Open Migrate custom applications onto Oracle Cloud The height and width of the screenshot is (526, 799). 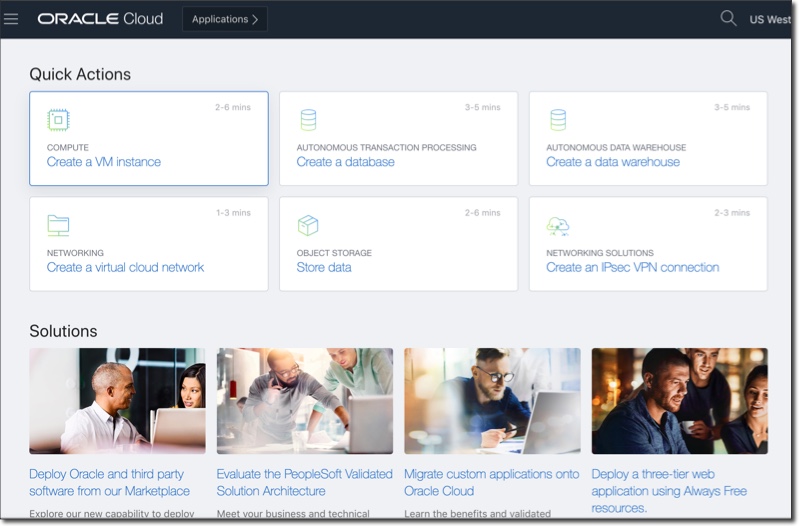[492, 483]
